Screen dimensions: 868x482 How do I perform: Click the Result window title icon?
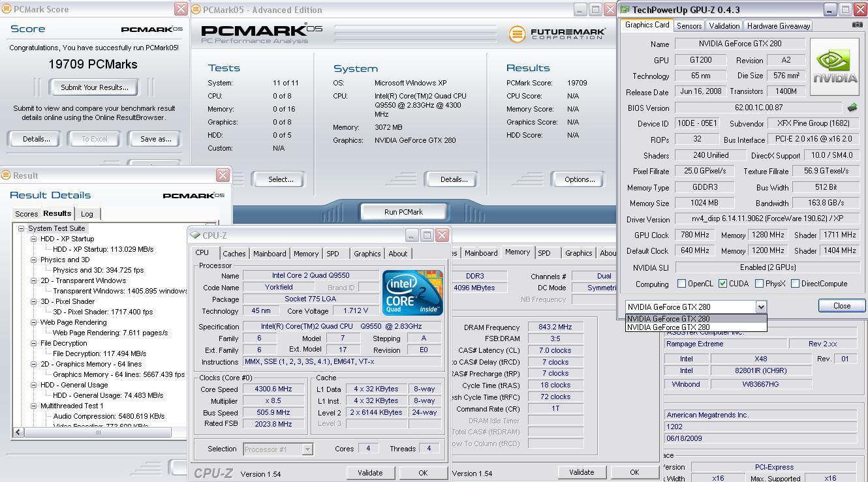(5, 175)
